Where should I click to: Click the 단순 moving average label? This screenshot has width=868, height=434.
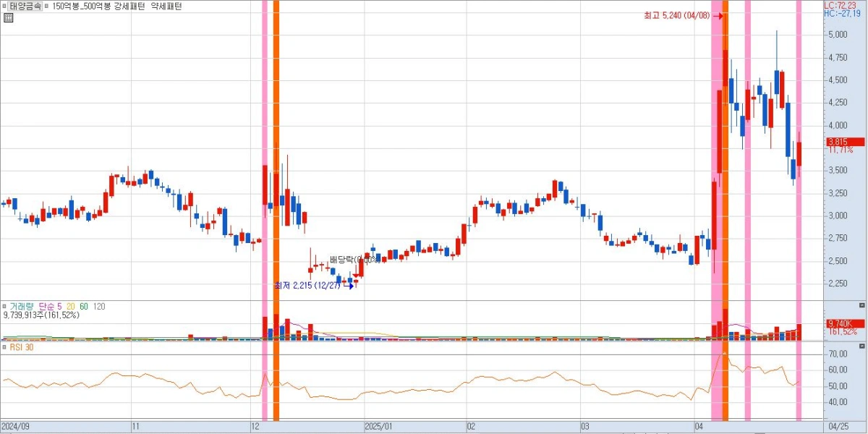pyautogui.click(x=46, y=307)
